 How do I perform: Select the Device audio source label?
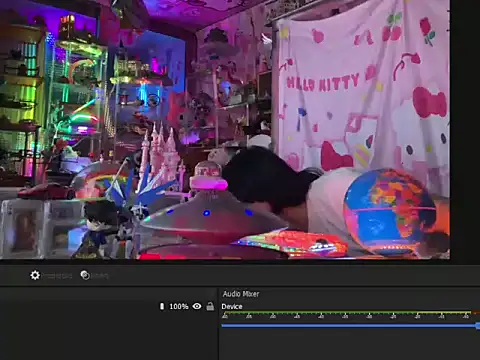[x=232, y=306]
